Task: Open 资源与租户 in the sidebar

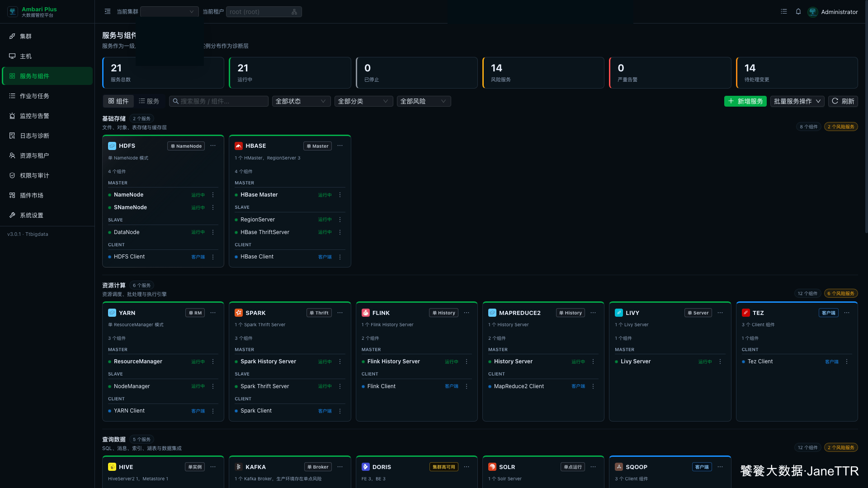Action: (47, 155)
